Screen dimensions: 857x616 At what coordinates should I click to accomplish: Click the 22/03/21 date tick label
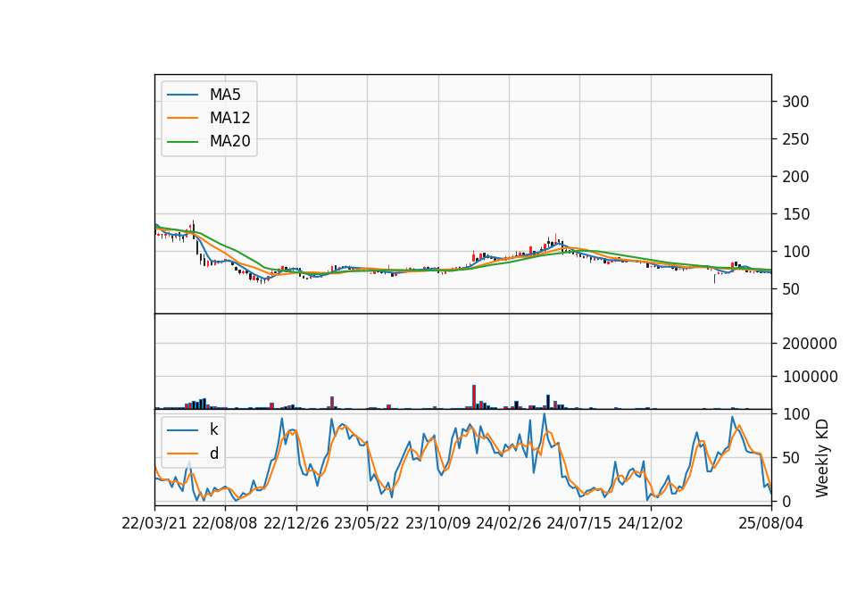(154, 523)
